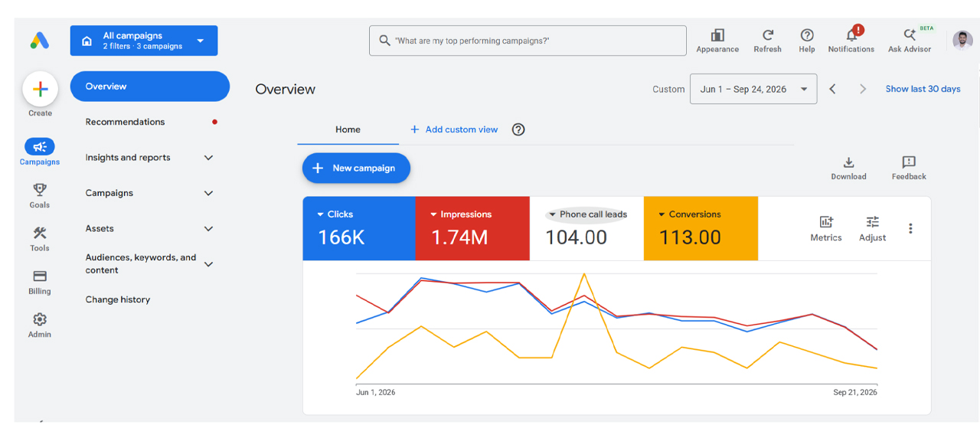980x438 pixels.
Task: Open the Metrics icon
Action: [x=826, y=222]
